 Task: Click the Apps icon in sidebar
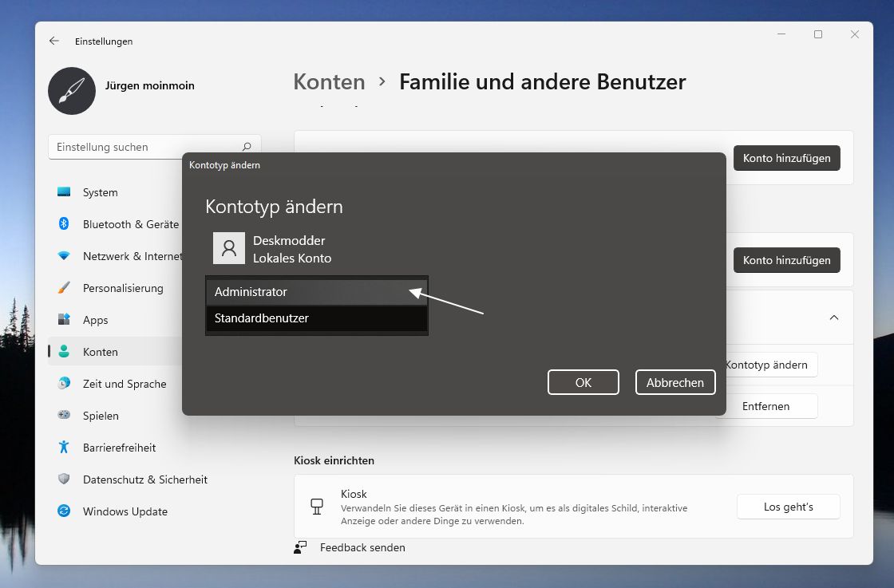coord(64,320)
